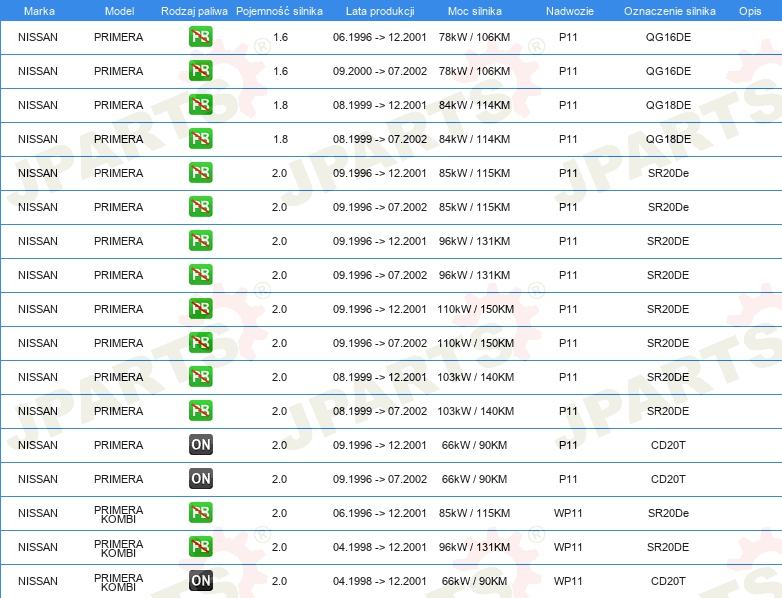Click the PB icon in the 110kW row ending 07.2002
This screenshot has height=598, width=782.
tap(200, 343)
